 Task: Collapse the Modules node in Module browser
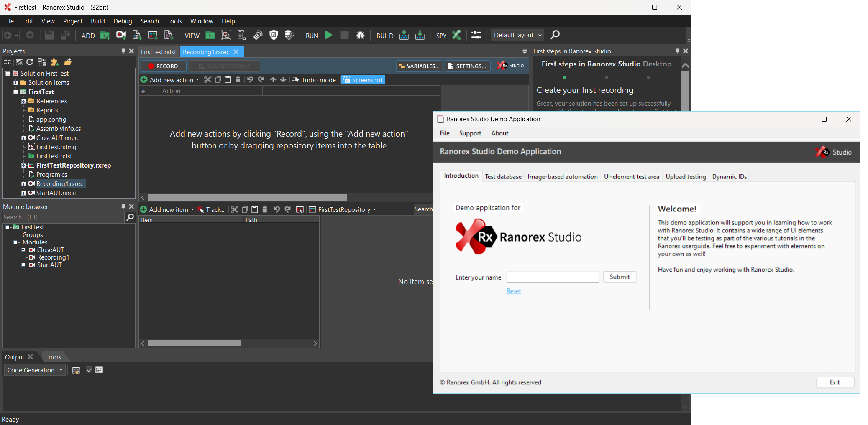point(15,242)
